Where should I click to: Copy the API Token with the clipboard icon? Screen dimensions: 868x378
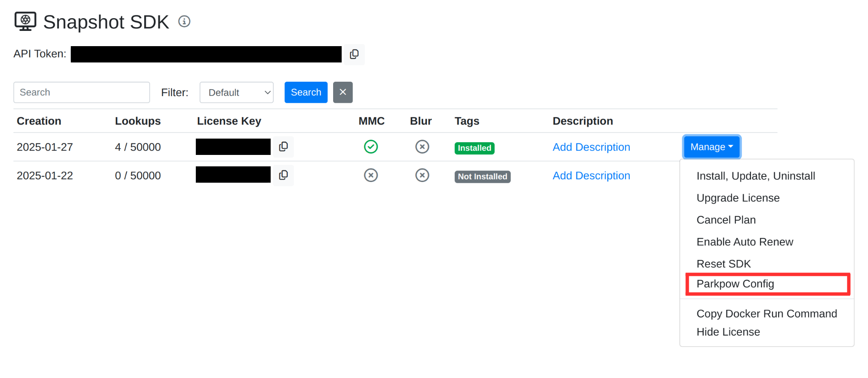[x=354, y=54]
